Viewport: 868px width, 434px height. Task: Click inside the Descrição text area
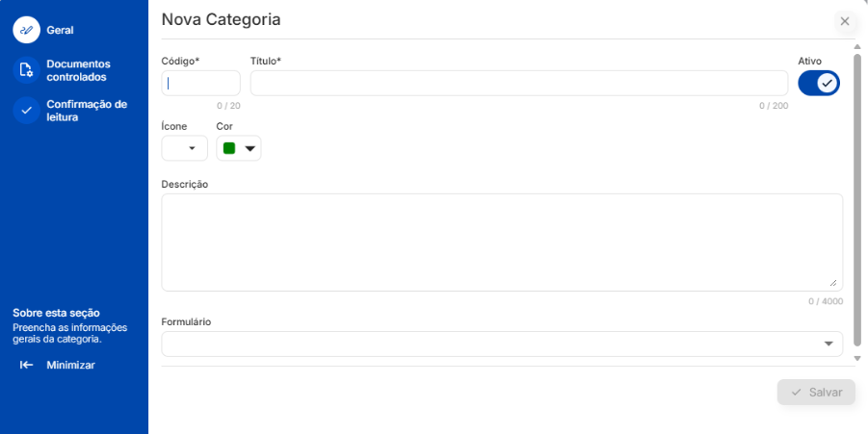501,242
